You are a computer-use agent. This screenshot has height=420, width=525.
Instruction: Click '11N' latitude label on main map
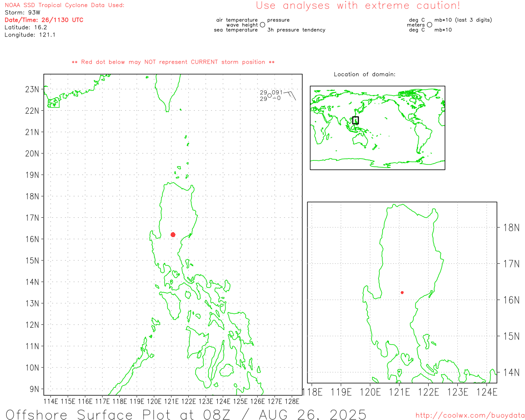(x=32, y=346)
